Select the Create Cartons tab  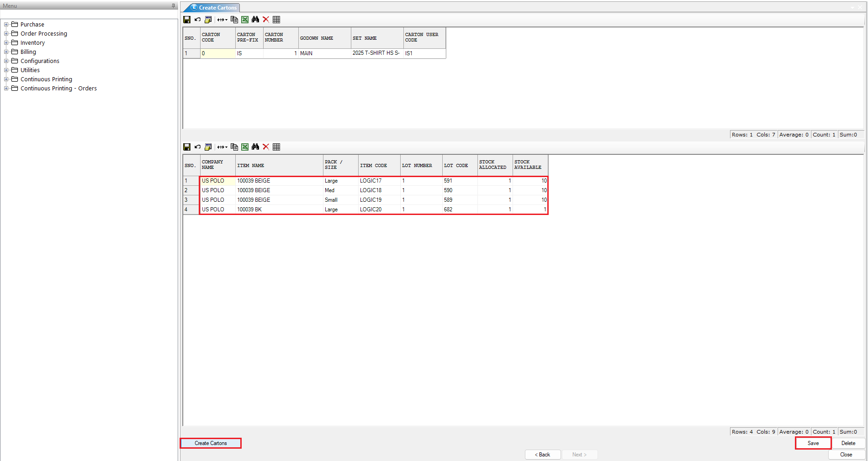click(x=214, y=8)
